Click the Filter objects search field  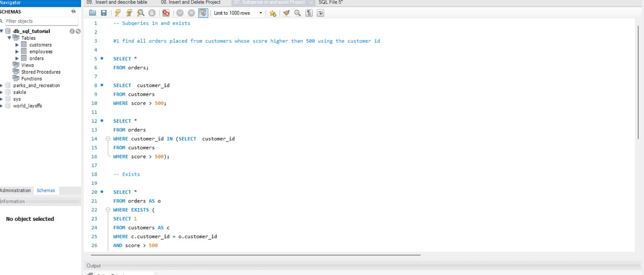point(41,21)
